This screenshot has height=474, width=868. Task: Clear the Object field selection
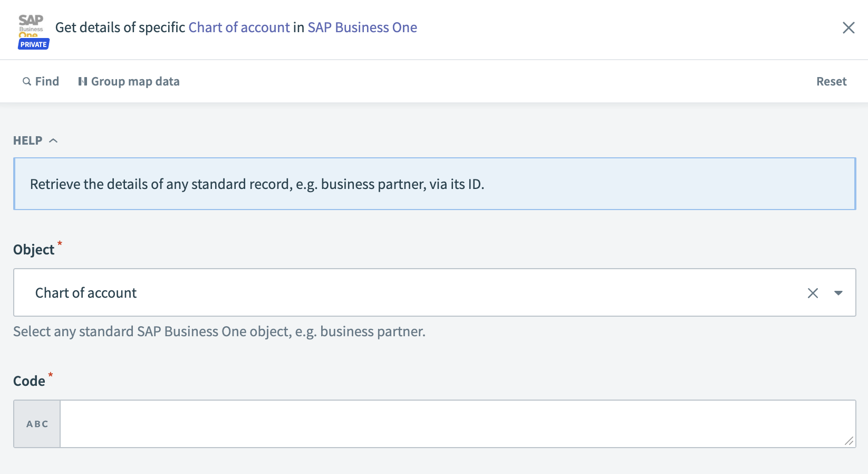click(x=813, y=293)
